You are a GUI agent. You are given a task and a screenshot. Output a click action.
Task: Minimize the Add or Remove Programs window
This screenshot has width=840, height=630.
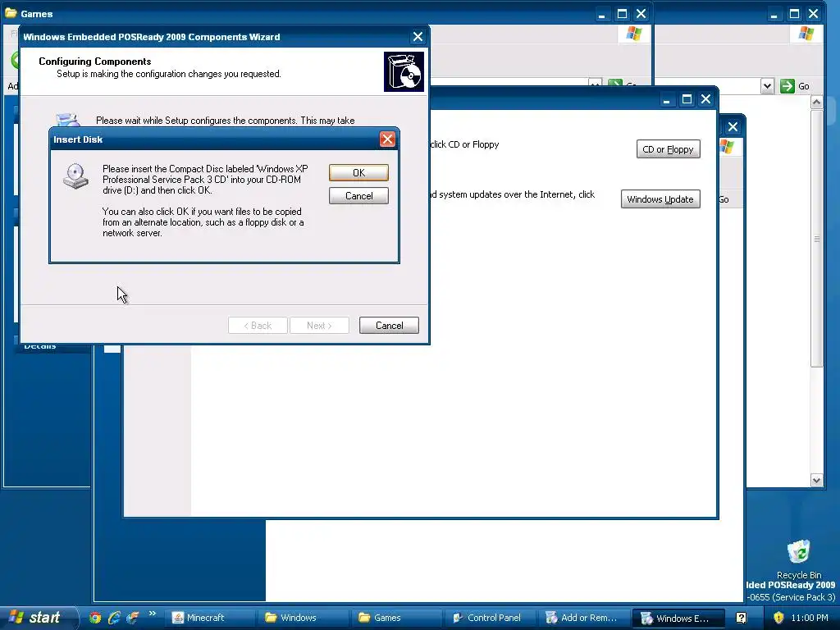(x=666, y=99)
